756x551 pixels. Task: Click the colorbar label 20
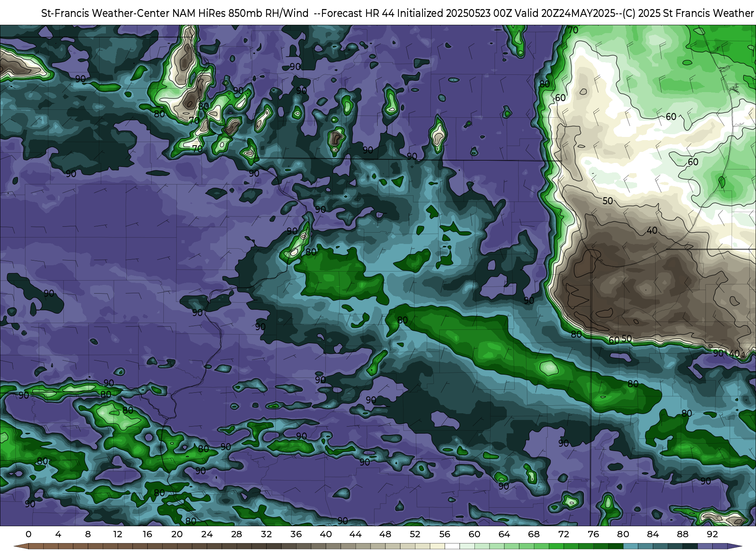point(177,534)
